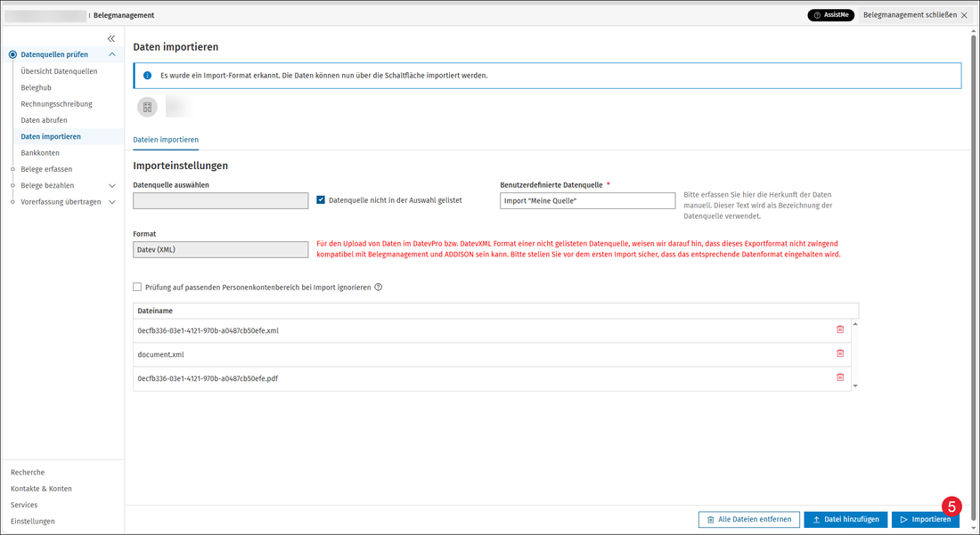
Task: Open help icon next to Personenkontenbereich option
Action: 378,288
